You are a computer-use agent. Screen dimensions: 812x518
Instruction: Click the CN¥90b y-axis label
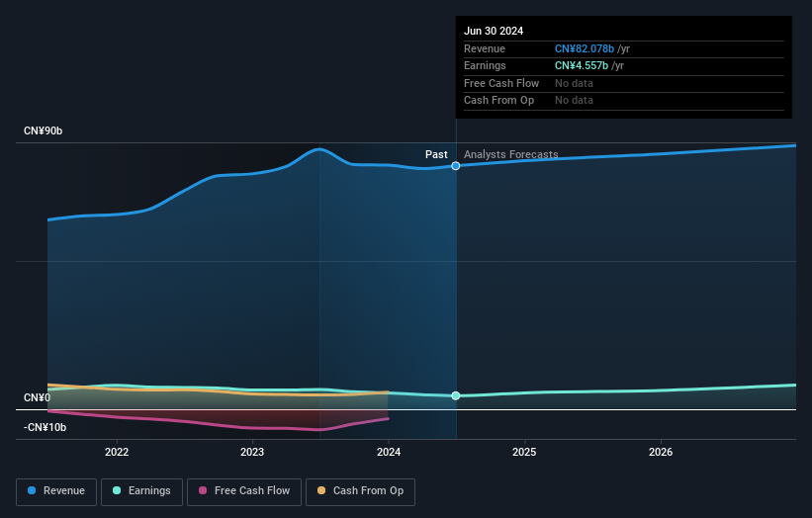pyautogui.click(x=43, y=130)
